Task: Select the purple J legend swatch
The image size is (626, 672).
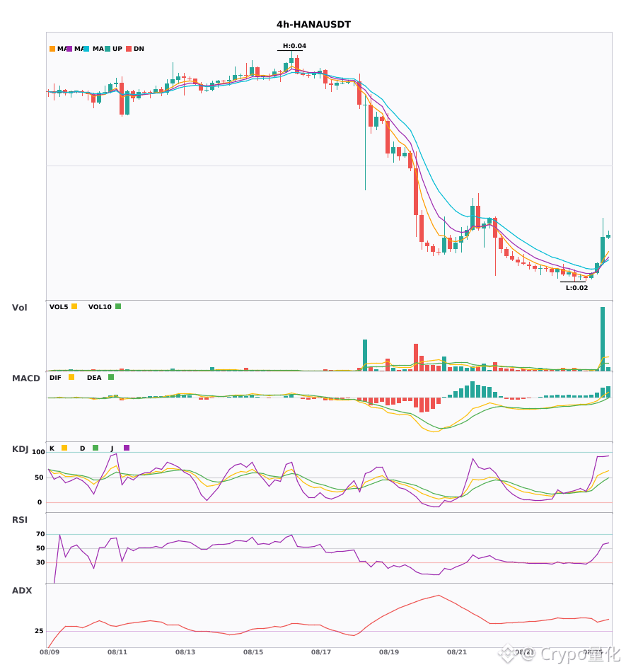Action: tap(127, 448)
